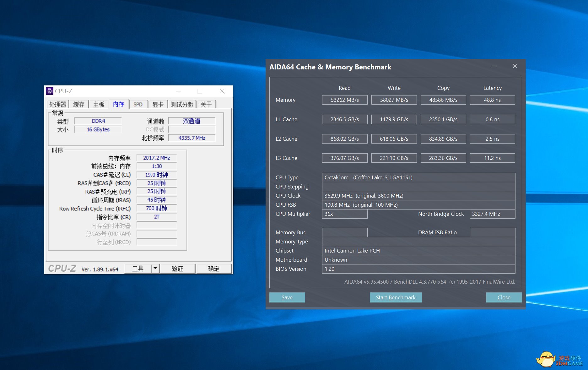Viewport: 588px width, 370px height.
Task: Click the Memory Write 58027 MB/s cell
Action: [x=394, y=100]
